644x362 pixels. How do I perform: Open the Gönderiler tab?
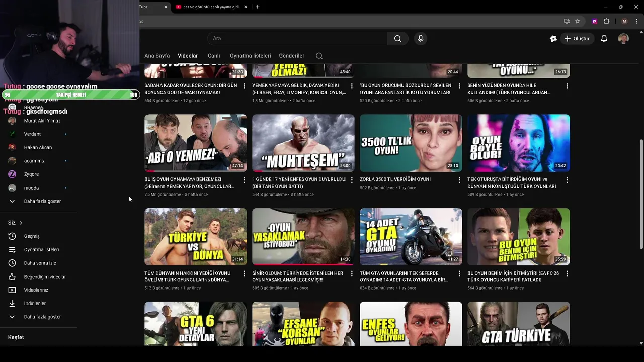point(292,56)
